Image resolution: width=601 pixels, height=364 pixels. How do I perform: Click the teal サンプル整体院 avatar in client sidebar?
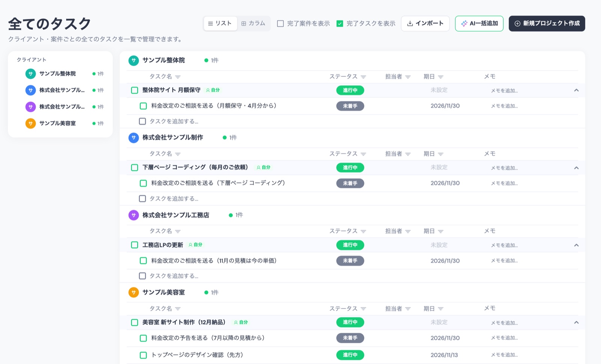31,74
